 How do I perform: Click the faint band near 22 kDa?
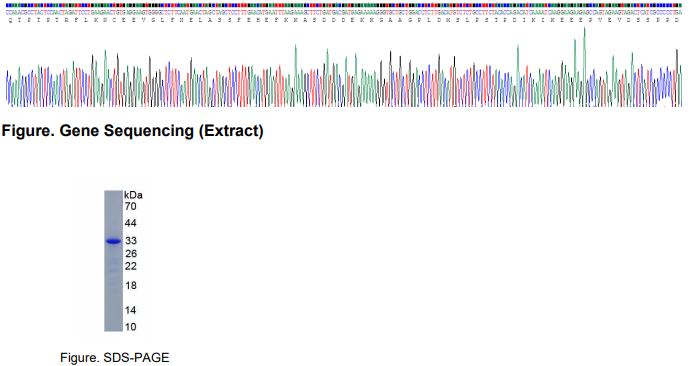coord(113,269)
